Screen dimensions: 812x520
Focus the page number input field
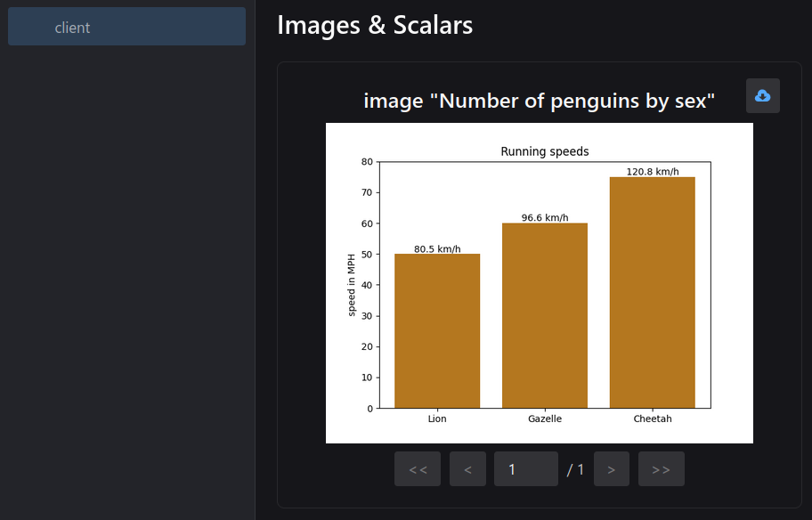(525, 469)
